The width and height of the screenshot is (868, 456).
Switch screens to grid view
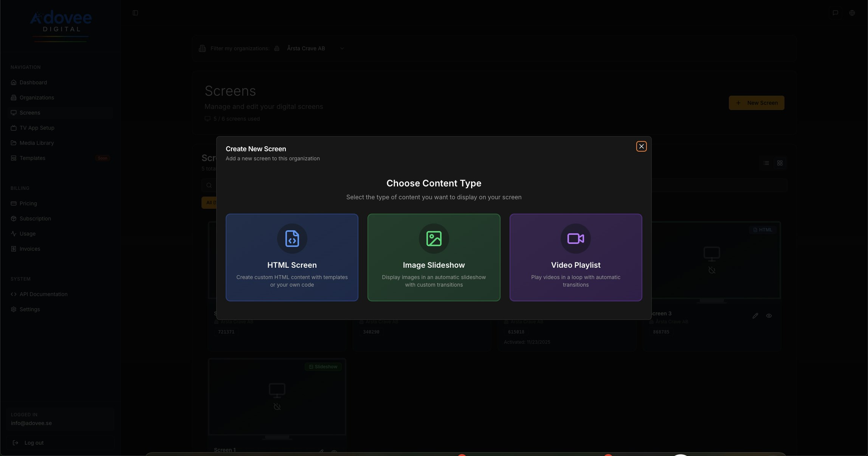(780, 163)
